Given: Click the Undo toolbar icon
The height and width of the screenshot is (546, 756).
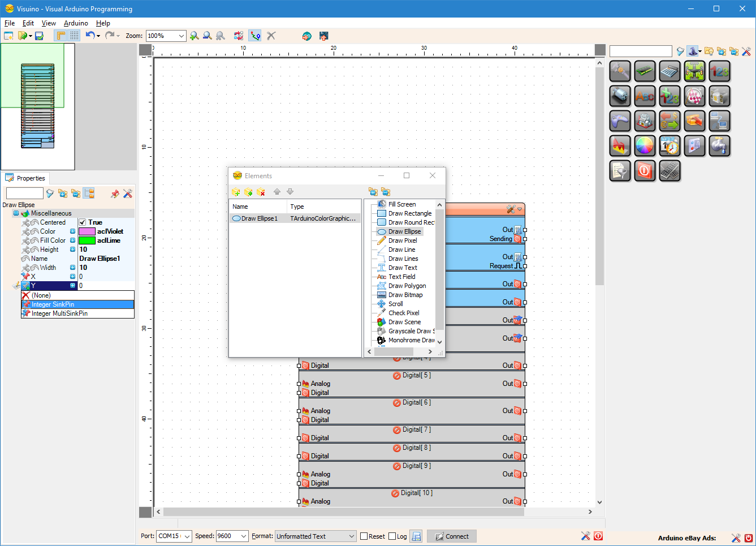Looking at the screenshot, I should [x=90, y=36].
